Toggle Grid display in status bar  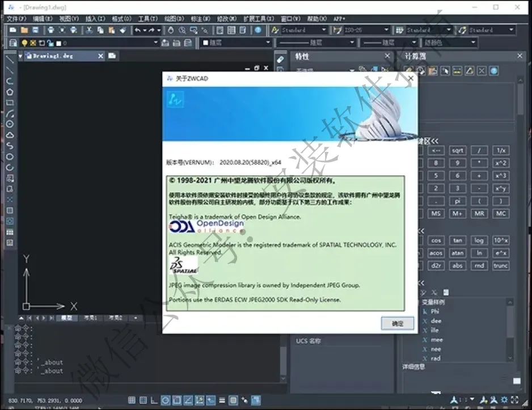(143, 400)
